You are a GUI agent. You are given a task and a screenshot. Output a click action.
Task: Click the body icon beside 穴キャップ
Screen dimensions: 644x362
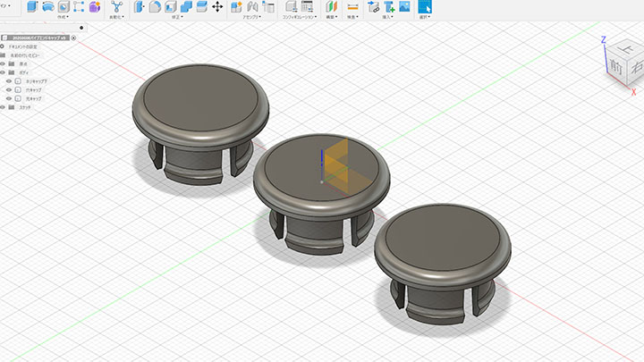[18, 90]
